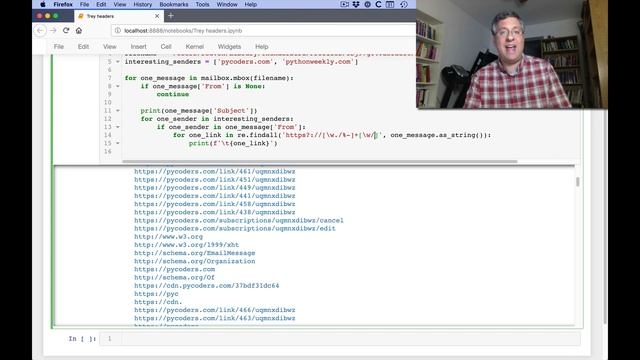Collapse code fold arrow on line 11
Viewport: 640px width, 360px height.
click(x=118, y=111)
